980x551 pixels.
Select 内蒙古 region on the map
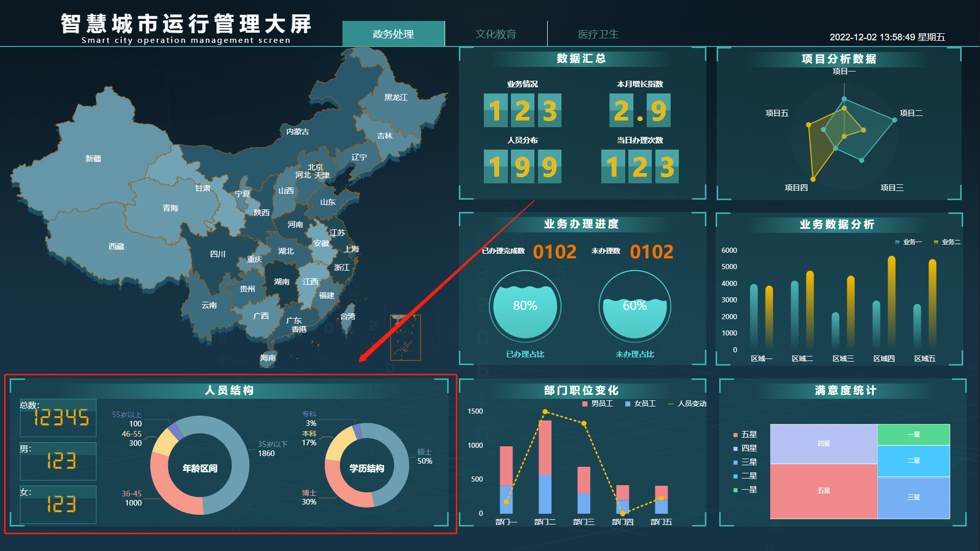298,132
